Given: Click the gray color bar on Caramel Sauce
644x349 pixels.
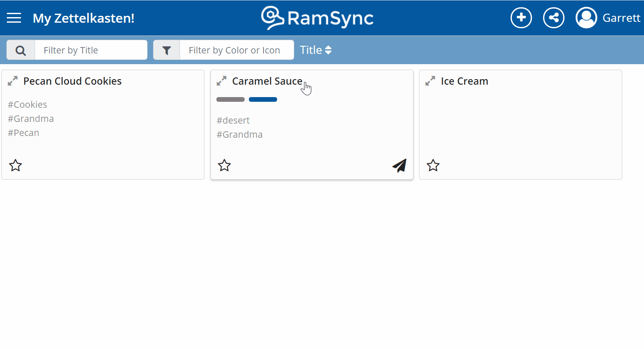Looking at the screenshot, I should pos(230,100).
